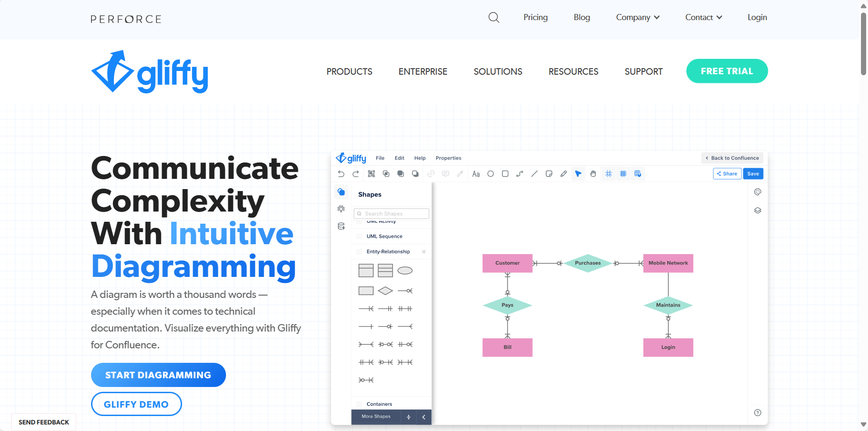Open the PRODUCTS menu
Viewport: 868px width, 431px height.
click(x=349, y=71)
